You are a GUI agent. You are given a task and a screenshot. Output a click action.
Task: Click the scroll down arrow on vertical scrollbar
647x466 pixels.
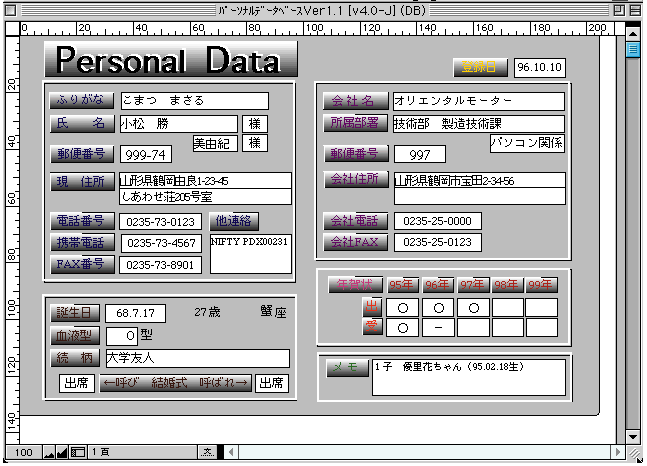point(632,437)
